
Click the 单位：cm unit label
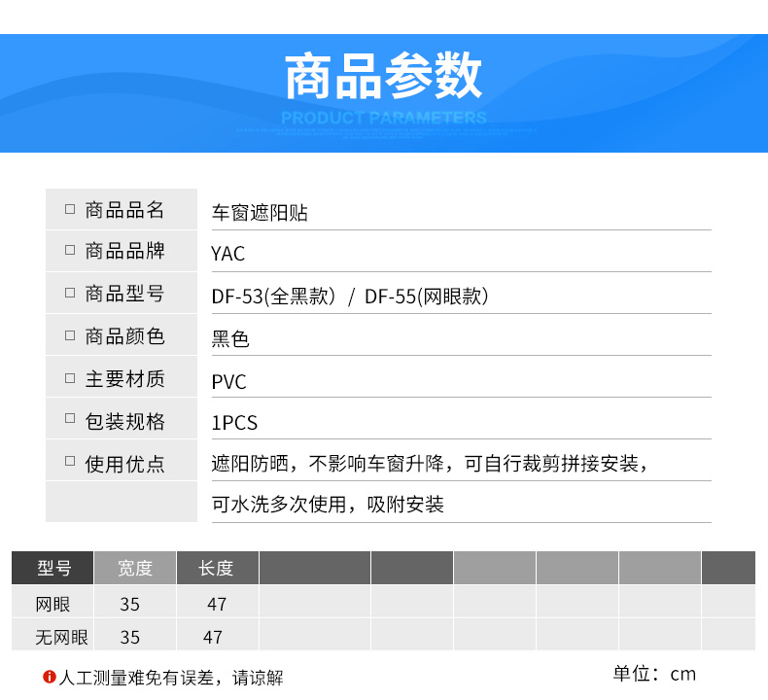654,674
